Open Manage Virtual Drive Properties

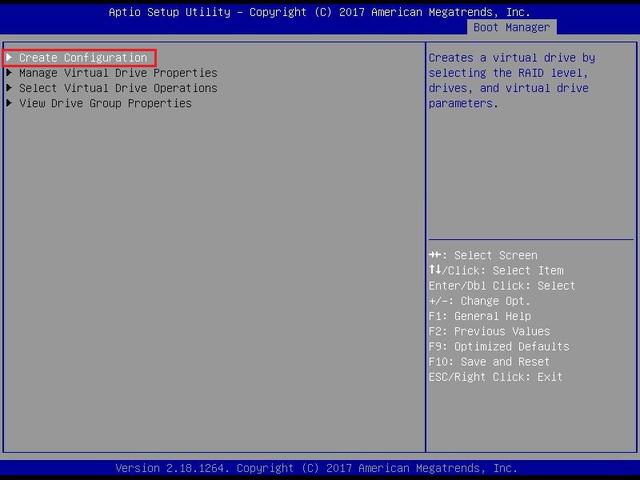(x=118, y=73)
